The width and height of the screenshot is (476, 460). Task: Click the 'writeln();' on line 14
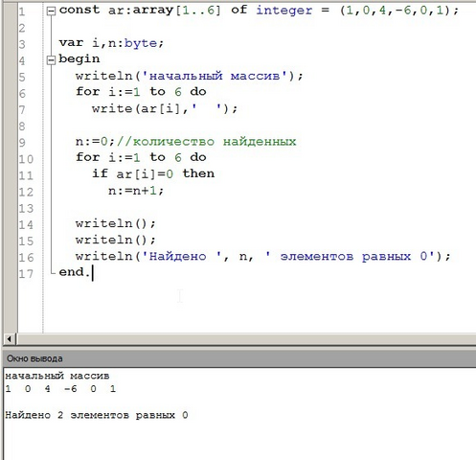point(116,223)
